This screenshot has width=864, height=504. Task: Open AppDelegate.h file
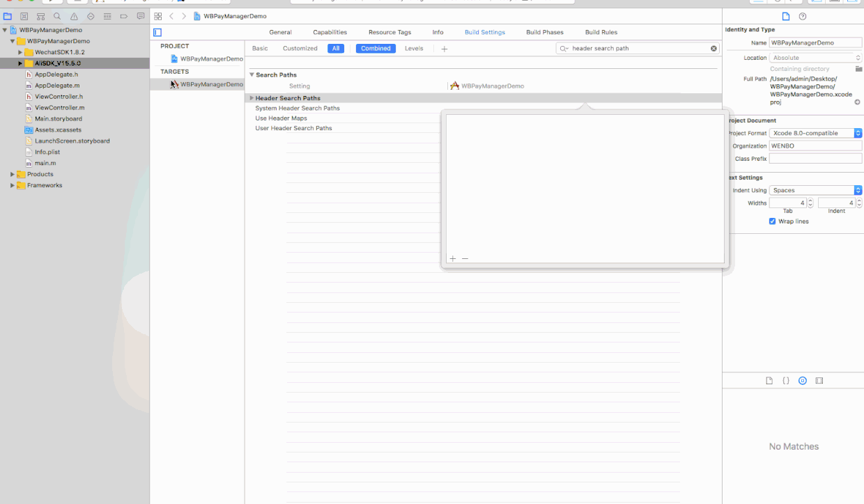[x=56, y=74]
